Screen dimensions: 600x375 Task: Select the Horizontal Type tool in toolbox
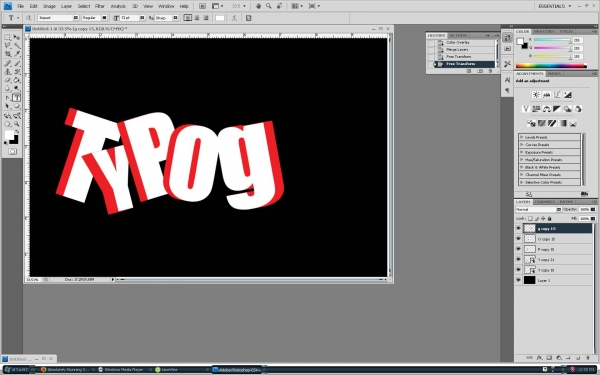pos(16,98)
